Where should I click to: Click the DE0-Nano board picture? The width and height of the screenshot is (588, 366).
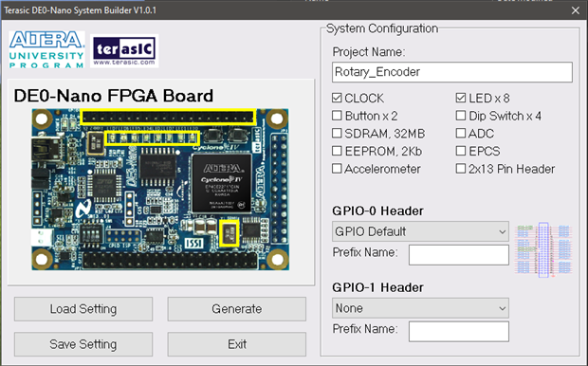(160, 190)
